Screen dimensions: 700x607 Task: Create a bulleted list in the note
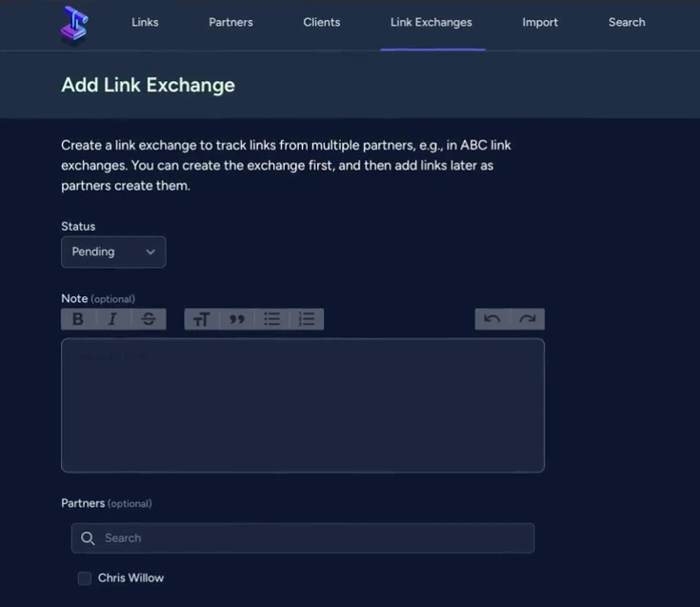pyautogui.click(x=272, y=319)
